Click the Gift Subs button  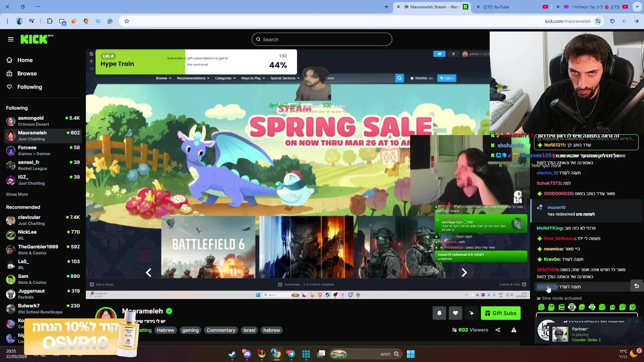[x=501, y=313]
